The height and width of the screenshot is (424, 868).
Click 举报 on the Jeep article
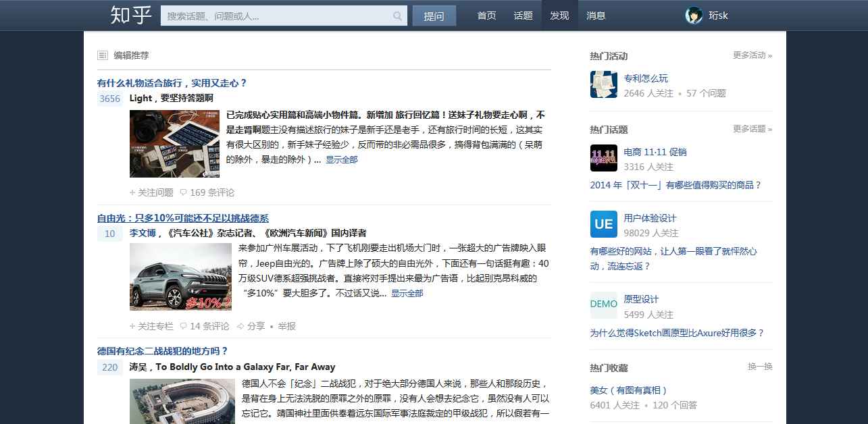click(x=286, y=326)
